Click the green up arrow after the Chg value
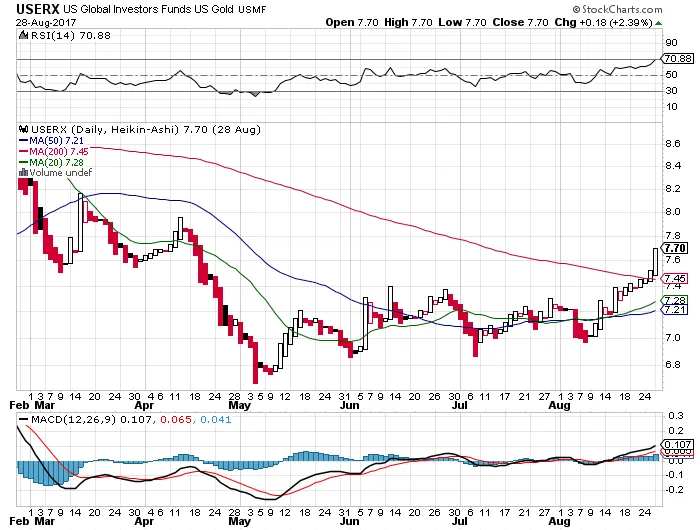This screenshot has height=530, width=700. click(x=658, y=23)
